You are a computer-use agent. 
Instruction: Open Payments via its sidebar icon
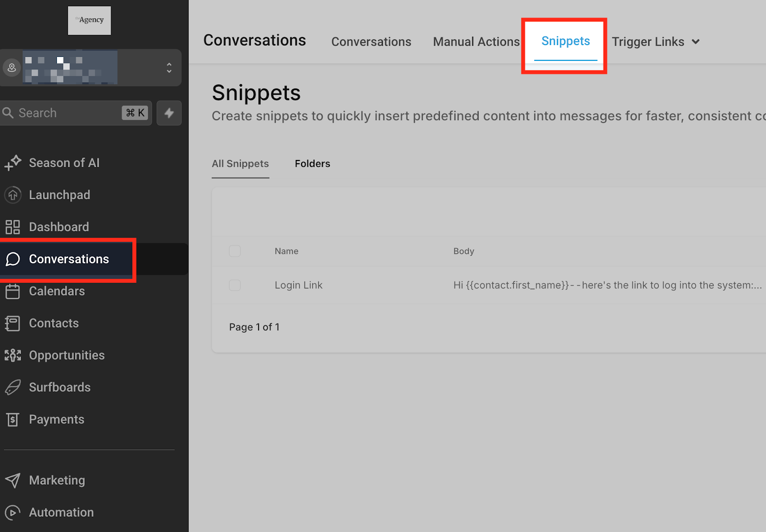13,419
